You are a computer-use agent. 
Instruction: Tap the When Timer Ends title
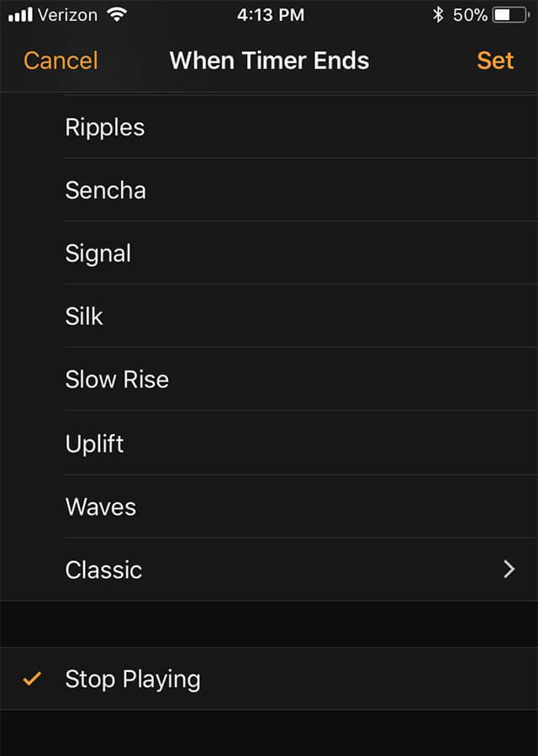point(269,60)
